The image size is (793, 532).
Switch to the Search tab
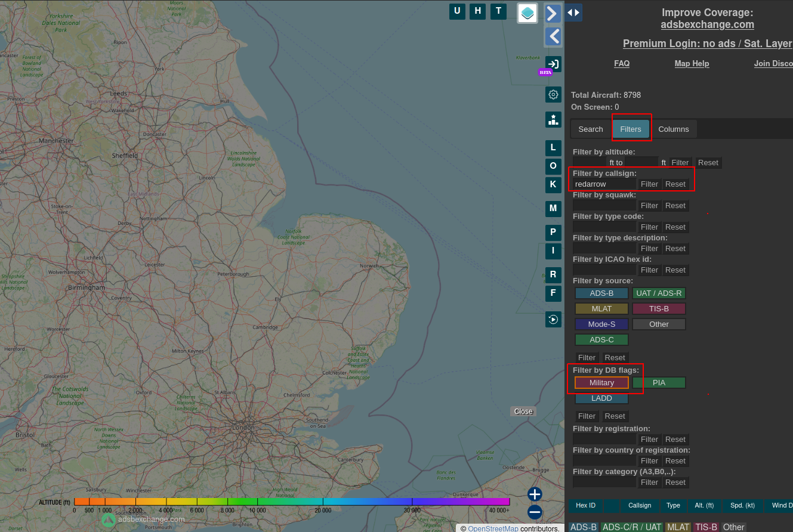point(590,129)
